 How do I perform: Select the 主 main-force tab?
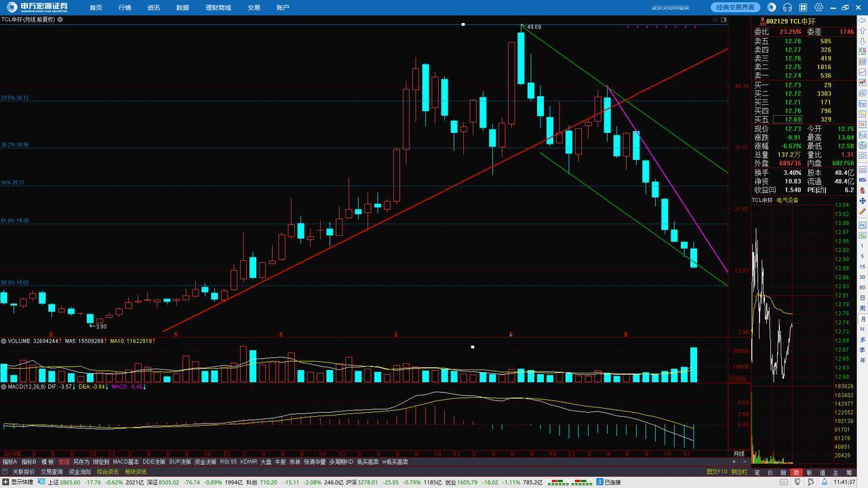pos(835,472)
